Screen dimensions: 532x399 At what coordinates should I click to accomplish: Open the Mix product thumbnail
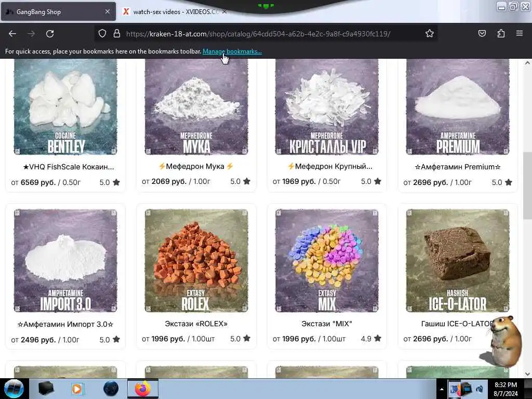click(x=327, y=261)
